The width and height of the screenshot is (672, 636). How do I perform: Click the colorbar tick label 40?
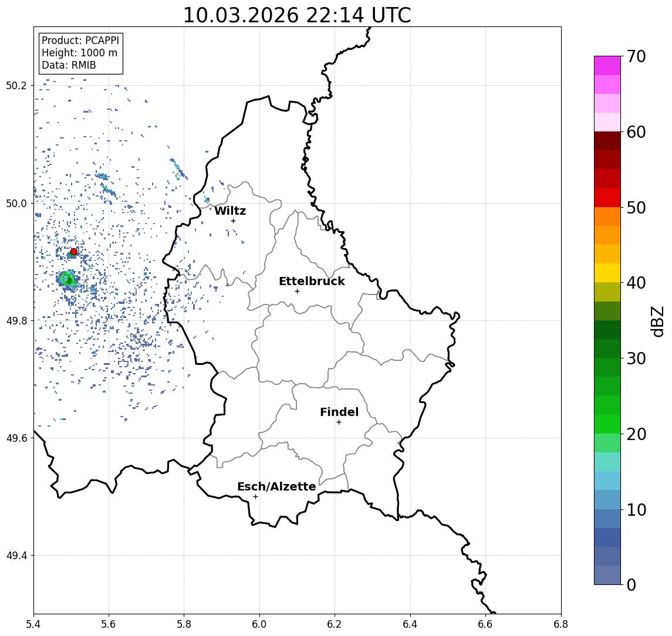636,283
